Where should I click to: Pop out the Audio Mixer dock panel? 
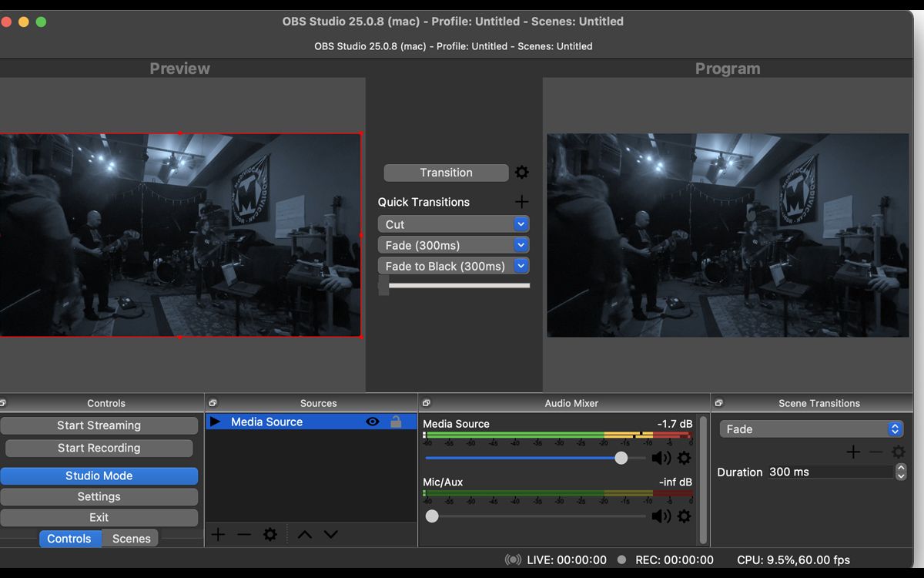point(426,403)
